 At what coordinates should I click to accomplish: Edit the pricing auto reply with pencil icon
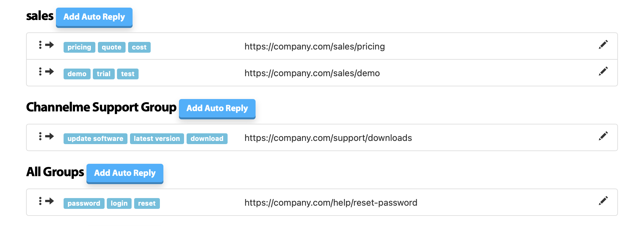(x=603, y=45)
